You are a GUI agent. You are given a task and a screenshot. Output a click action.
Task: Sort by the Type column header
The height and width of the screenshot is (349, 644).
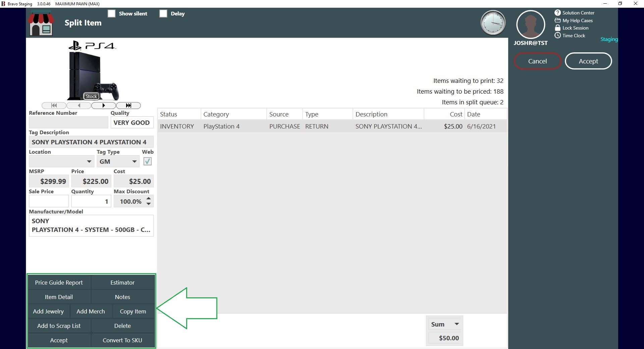point(328,114)
